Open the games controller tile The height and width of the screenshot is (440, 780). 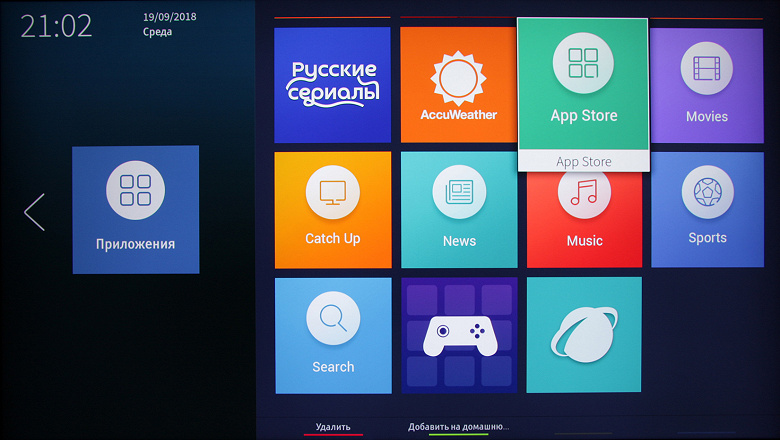pos(459,336)
